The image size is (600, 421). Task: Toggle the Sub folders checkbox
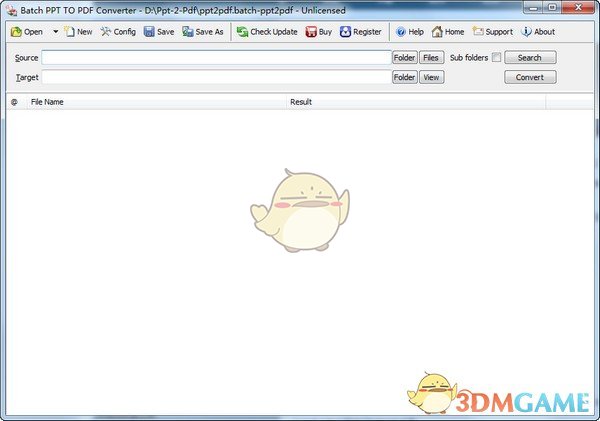click(x=496, y=57)
